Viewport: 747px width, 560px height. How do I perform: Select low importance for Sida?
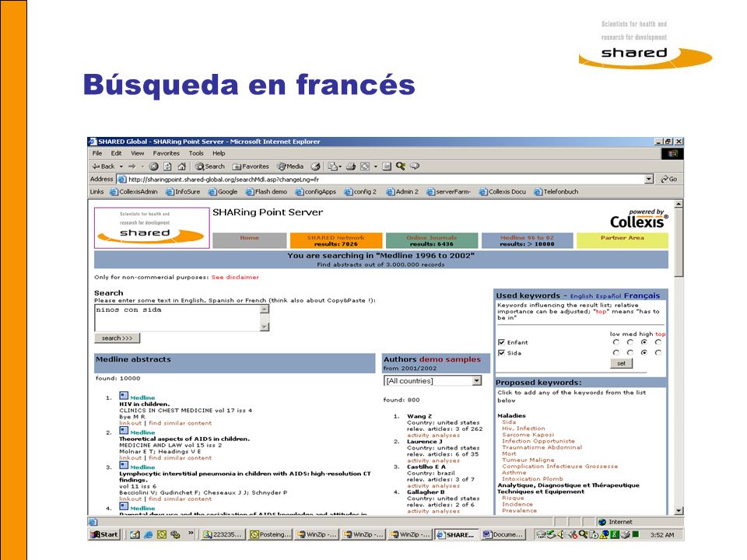[616, 353]
